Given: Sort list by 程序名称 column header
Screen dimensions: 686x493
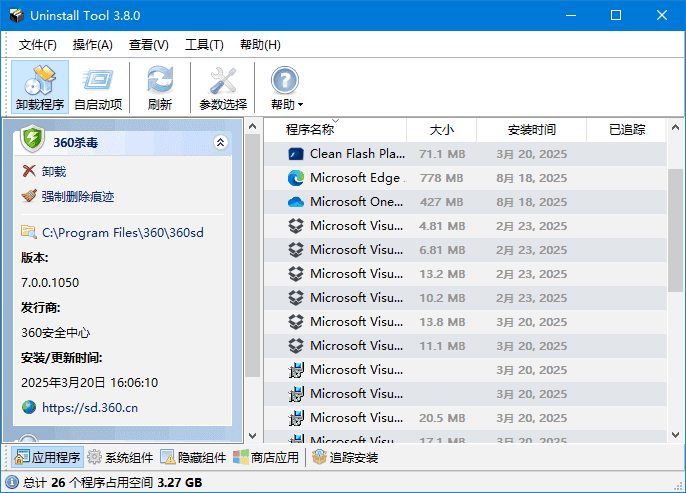Looking at the screenshot, I should [x=310, y=130].
